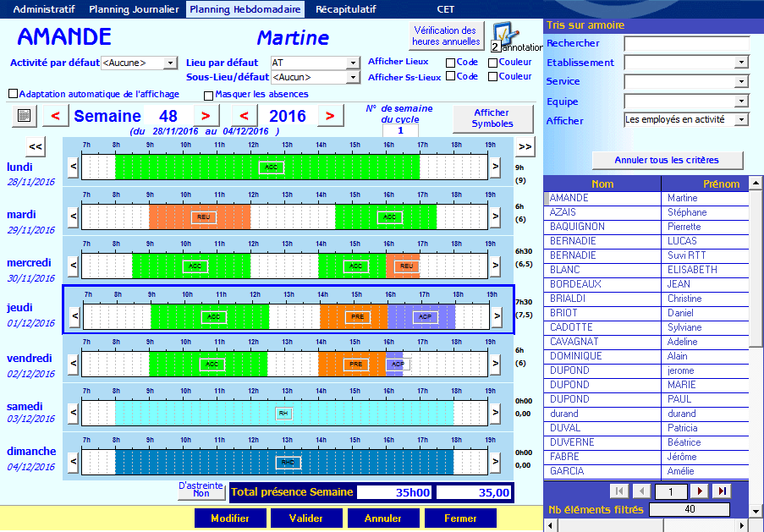
Task: Shift jeudi timeline left
Action: click(75, 316)
